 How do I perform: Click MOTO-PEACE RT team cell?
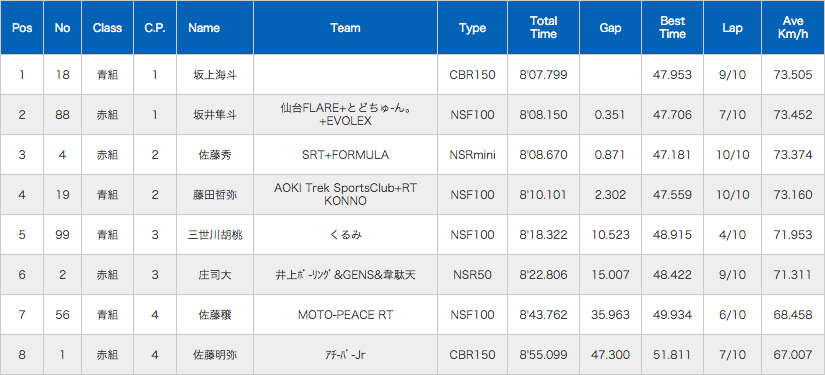345,315
